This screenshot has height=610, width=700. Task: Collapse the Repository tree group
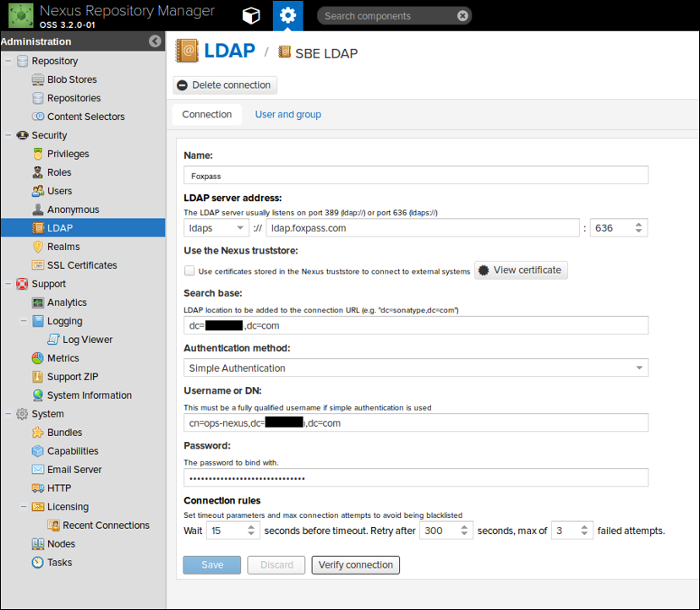tap(8, 61)
